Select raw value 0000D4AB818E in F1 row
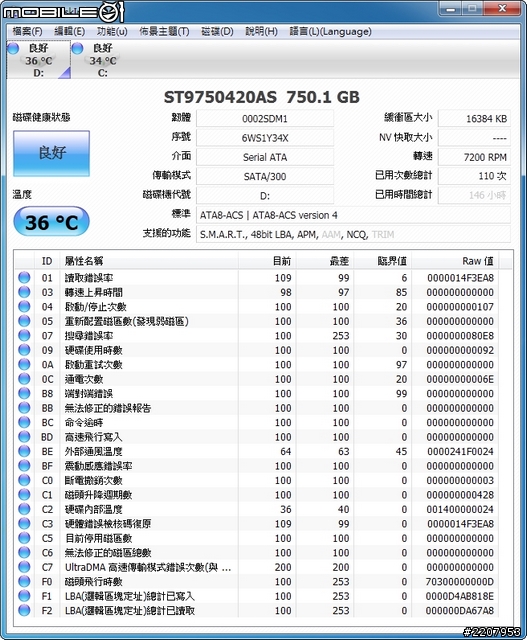The image size is (527, 640). coord(460,596)
